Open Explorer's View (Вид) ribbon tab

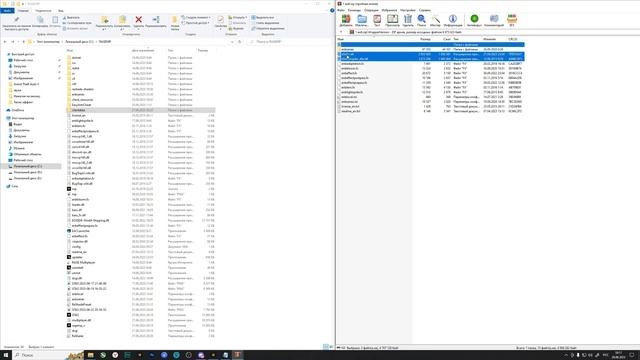[x=61, y=11]
